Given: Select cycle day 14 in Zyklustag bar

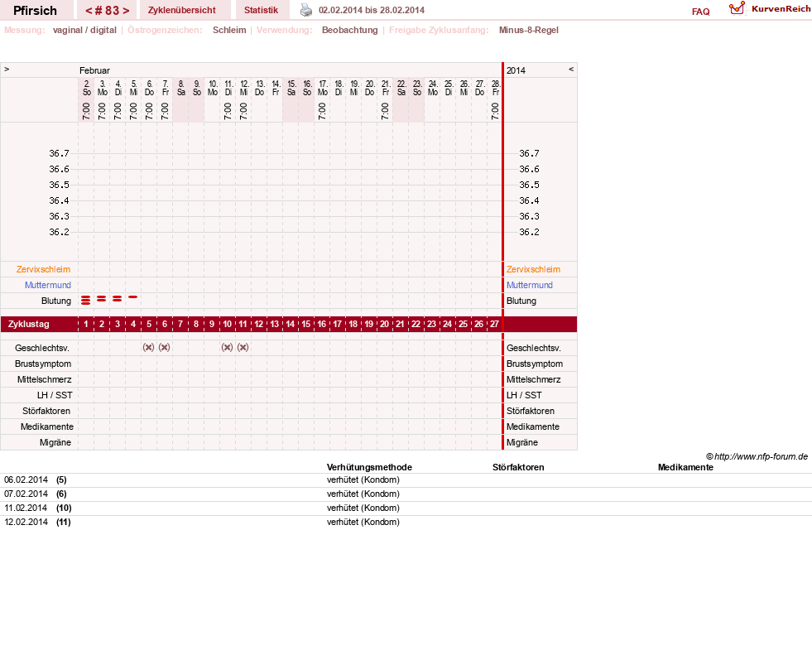Looking at the screenshot, I should (290, 324).
